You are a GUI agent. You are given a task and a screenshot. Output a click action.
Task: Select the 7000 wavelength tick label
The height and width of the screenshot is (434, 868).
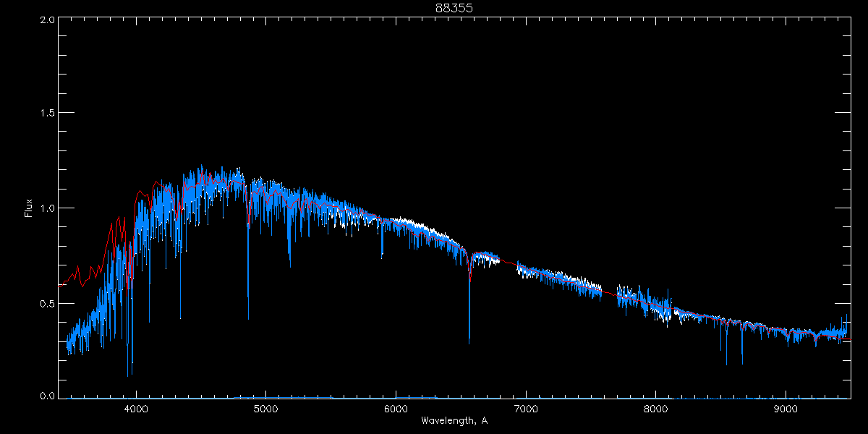(x=526, y=409)
